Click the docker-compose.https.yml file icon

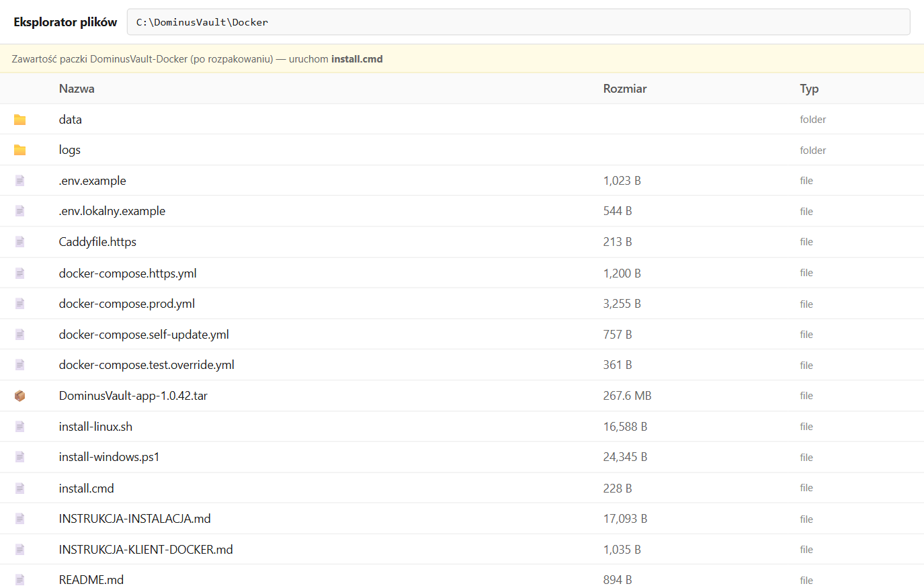(20, 273)
